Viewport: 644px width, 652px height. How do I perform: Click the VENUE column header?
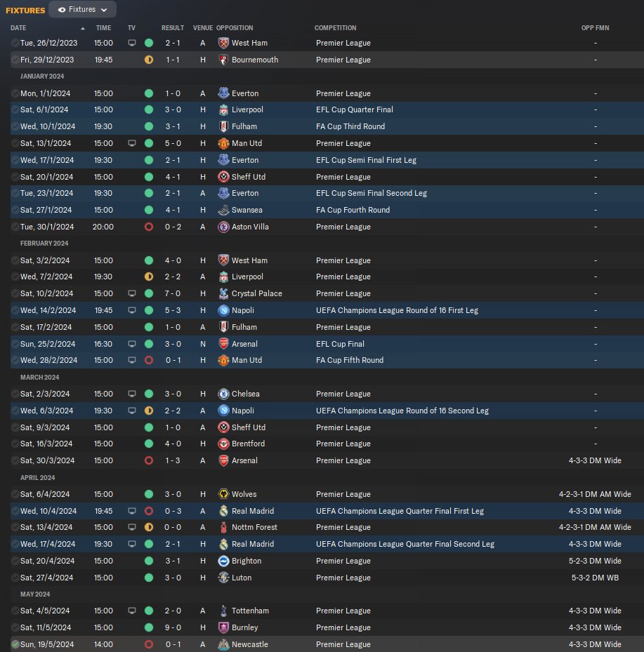(x=202, y=28)
